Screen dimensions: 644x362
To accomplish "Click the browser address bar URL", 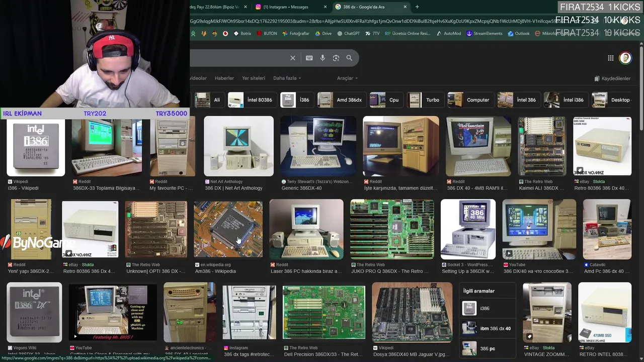I will [372, 21].
